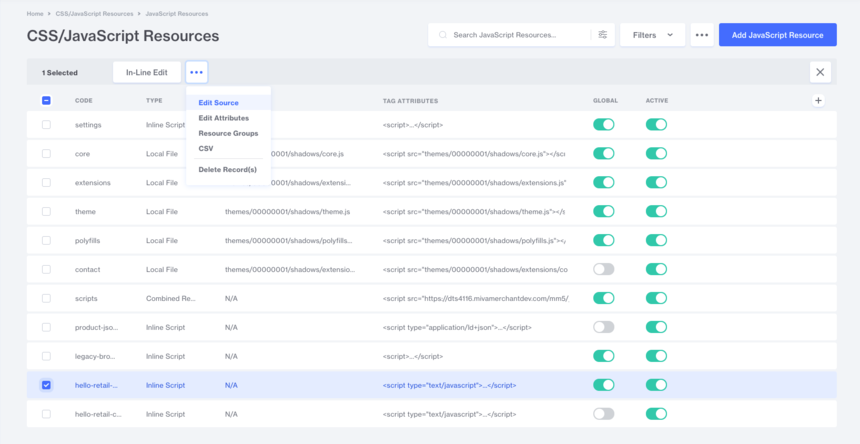The width and height of the screenshot is (860, 444).
Task: Click the plus icon to add column
Action: [x=818, y=100]
